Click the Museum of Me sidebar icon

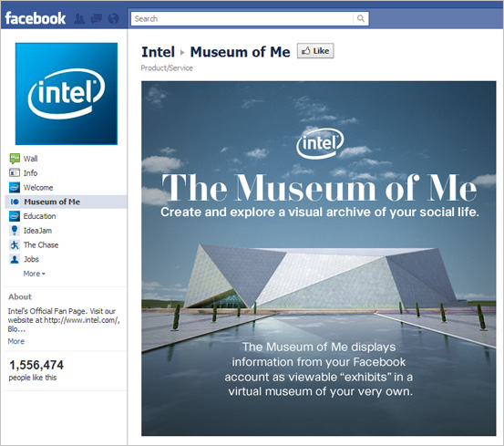click(x=15, y=202)
